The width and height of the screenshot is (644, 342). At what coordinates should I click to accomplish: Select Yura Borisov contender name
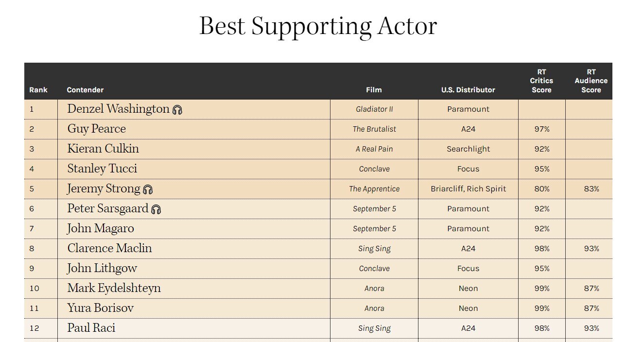(x=100, y=308)
